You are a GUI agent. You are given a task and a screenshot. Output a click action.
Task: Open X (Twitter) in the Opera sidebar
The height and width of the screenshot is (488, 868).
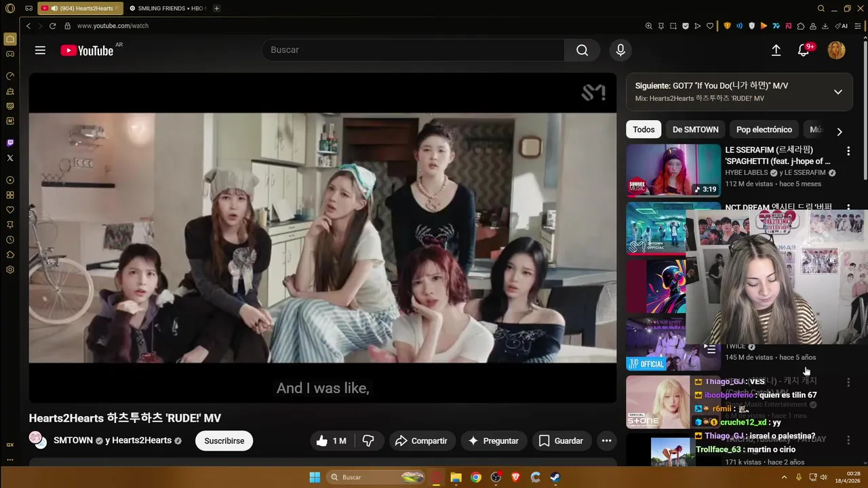point(10,158)
